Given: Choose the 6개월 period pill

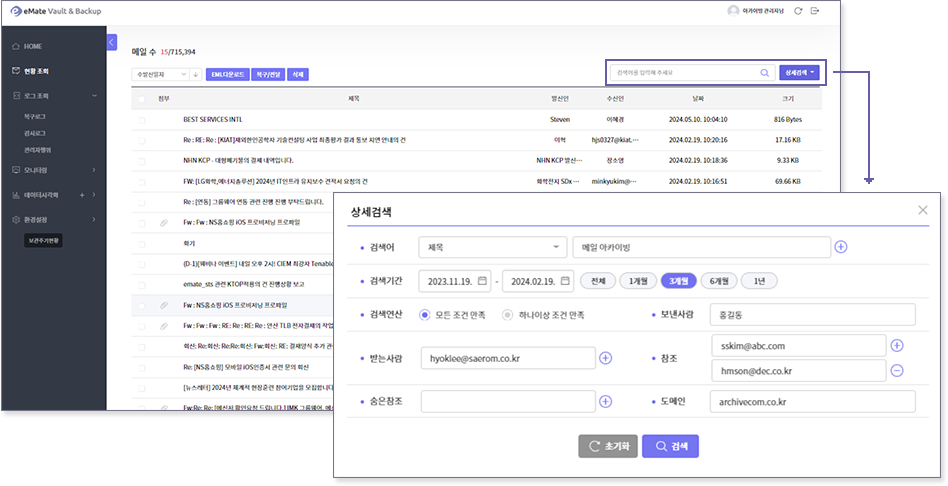Looking at the screenshot, I should [x=719, y=281].
